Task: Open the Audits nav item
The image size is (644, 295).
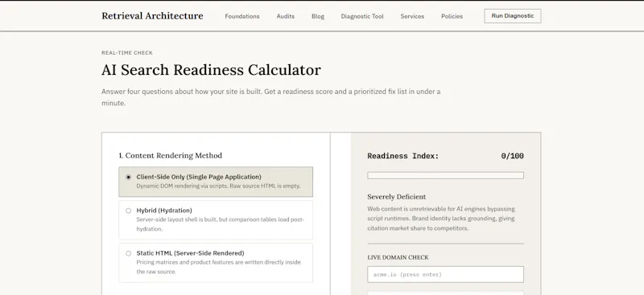Action: [286, 16]
